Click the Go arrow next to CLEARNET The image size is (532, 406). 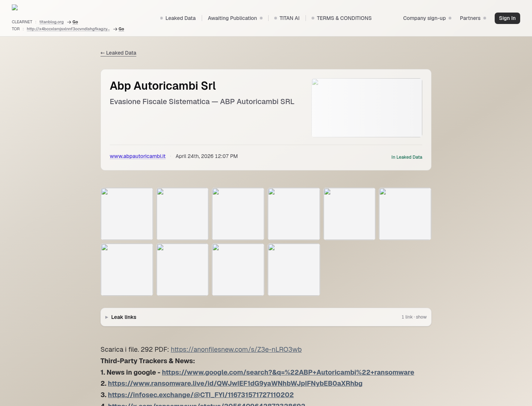pyautogui.click(x=73, y=22)
